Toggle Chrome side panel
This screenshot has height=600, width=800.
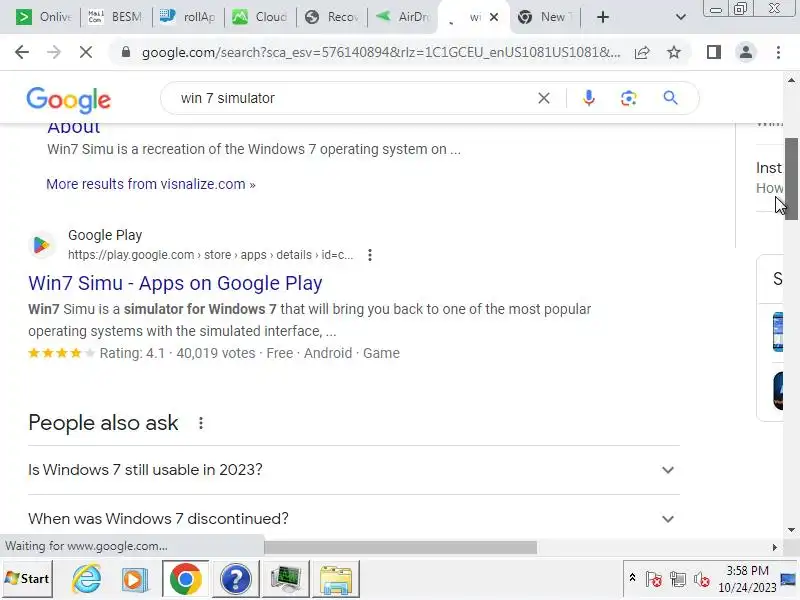(x=714, y=52)
